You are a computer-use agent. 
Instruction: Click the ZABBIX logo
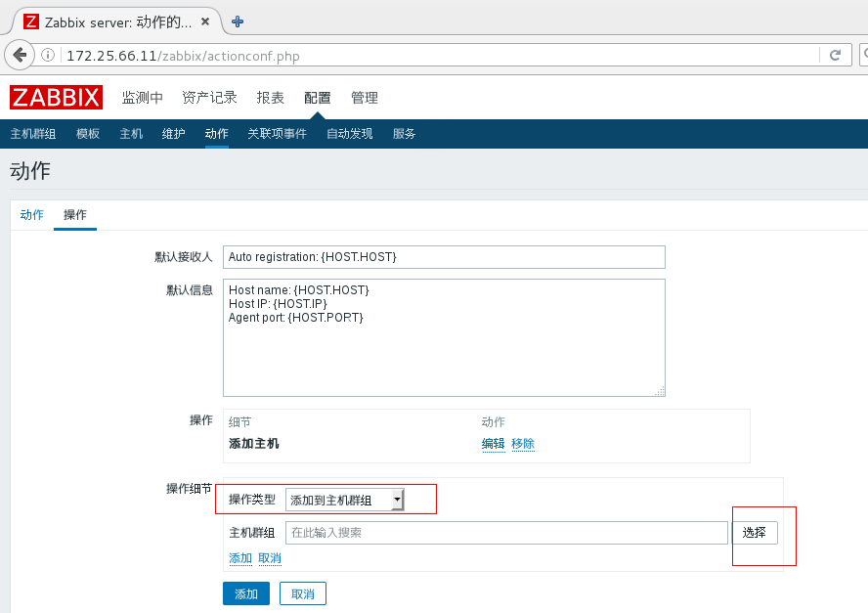[x=56, y=98]
